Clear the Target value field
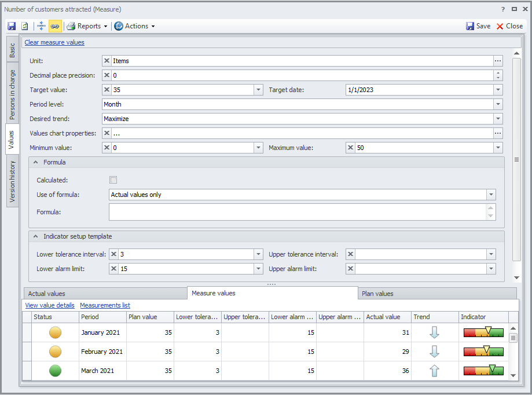 [107, 90]
